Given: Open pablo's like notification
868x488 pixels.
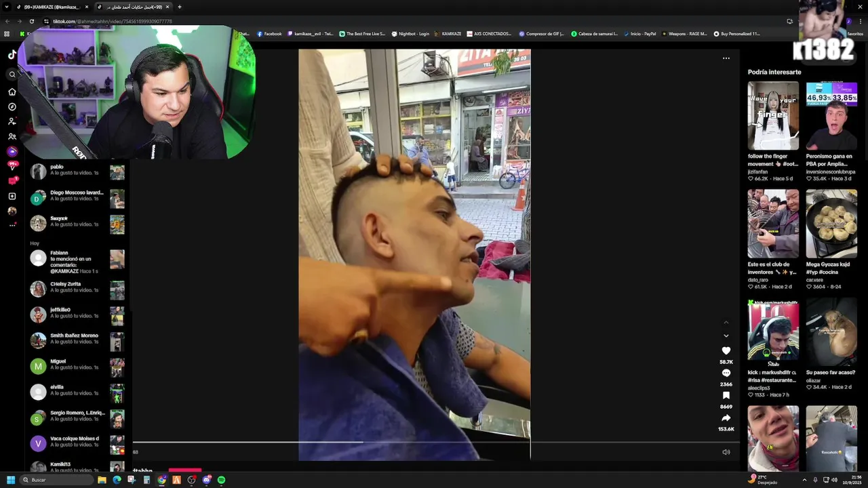Looking at the screenshot, I should pyautogui.click(x=77, y=172).
